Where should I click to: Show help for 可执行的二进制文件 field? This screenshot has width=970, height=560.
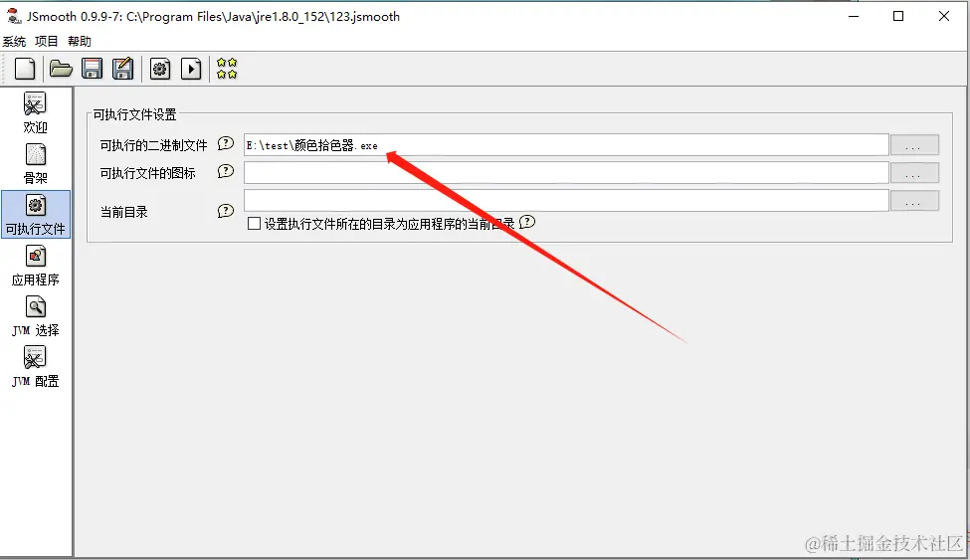click(226, 143)
